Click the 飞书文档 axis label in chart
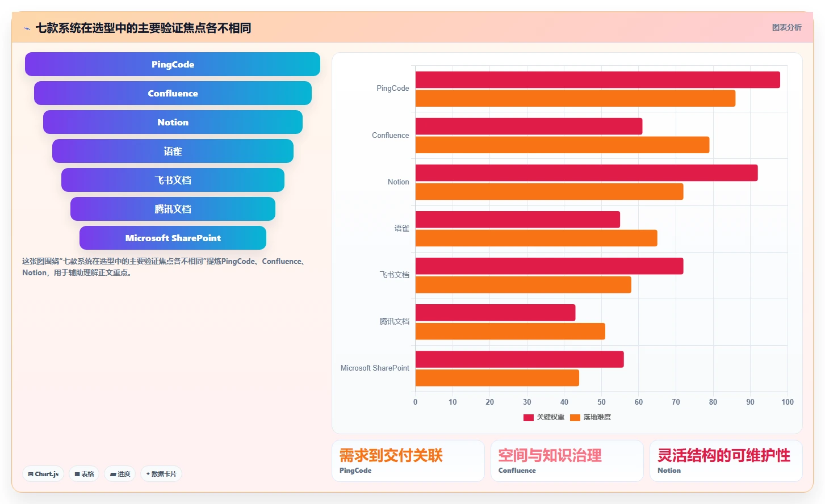Viewport: 825px width, 504px height. click(394, 275)
